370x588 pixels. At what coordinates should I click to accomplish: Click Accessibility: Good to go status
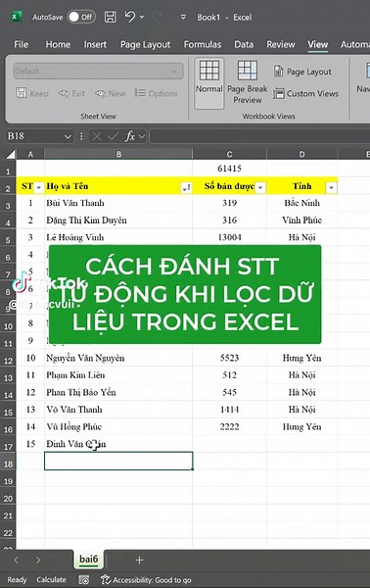pyautogui.click(x=147, y=580)
